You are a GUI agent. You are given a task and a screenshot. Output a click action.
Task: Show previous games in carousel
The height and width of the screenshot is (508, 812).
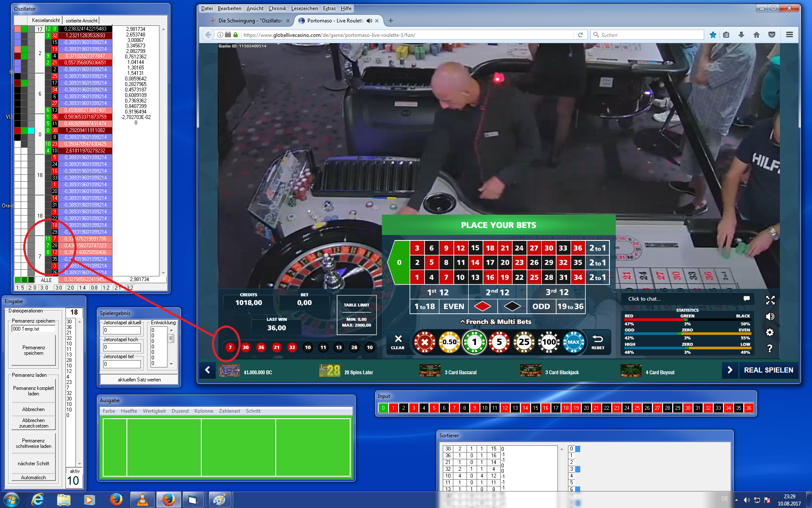[x=207, y=370]
